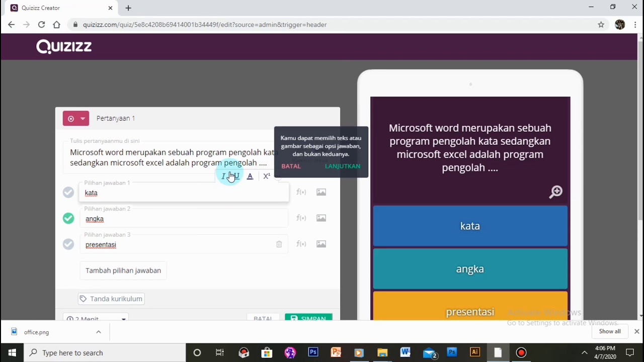
Task: Open the text color tool
Action: pyautogui.click(x=250, y=176)
